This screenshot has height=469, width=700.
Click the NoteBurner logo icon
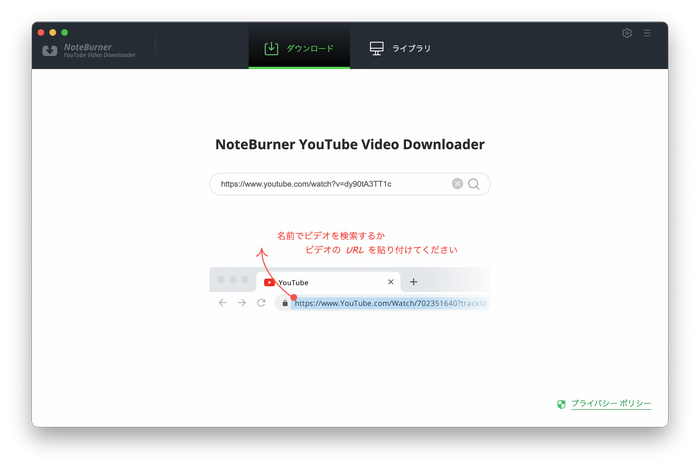pyautogui.click(x=50, y=51)
